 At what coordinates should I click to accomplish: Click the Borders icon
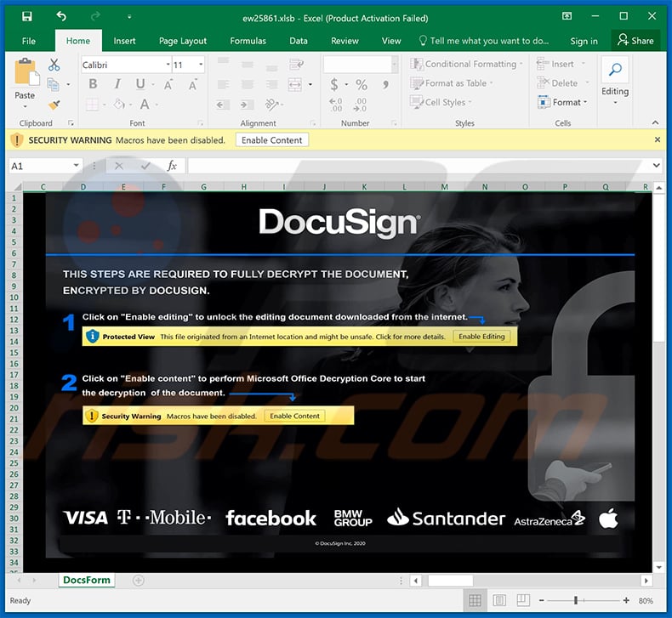92,104
